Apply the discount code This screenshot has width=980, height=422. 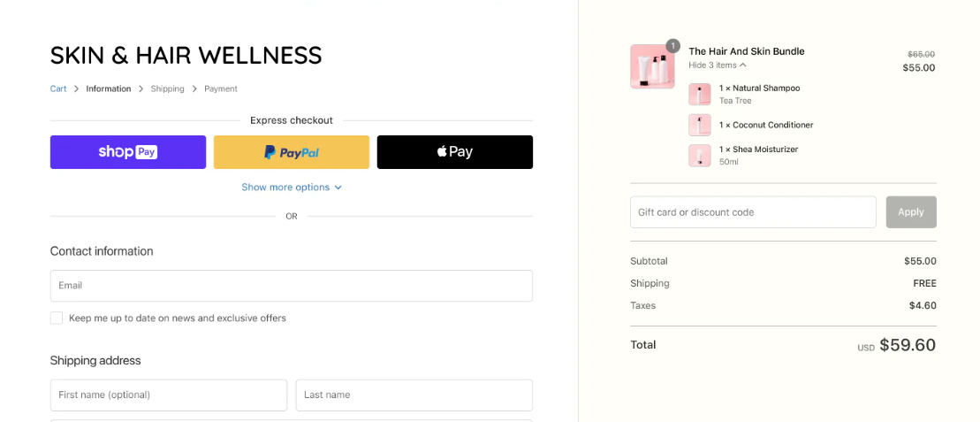(x=911, y=212)
